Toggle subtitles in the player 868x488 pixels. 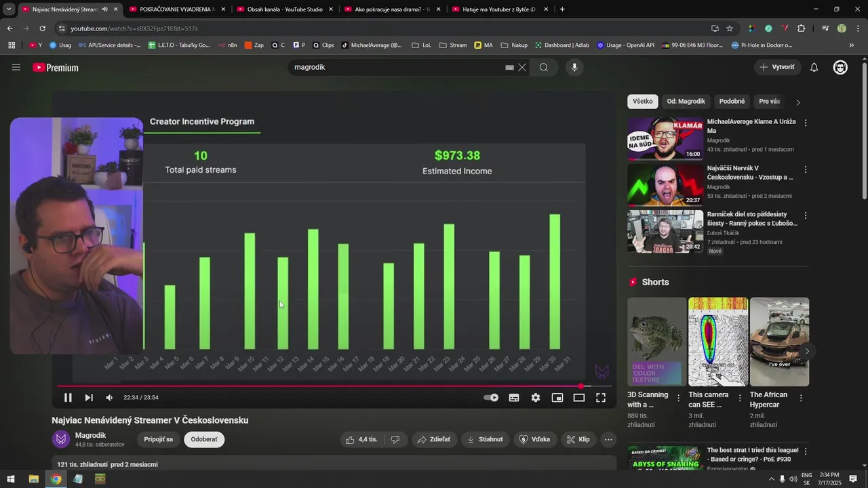pos(514,398)
